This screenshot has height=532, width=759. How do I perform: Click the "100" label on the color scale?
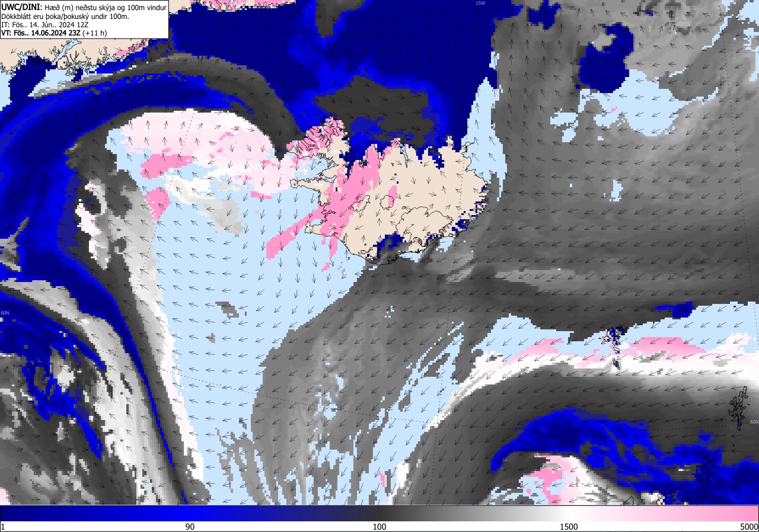coord(379,527)
